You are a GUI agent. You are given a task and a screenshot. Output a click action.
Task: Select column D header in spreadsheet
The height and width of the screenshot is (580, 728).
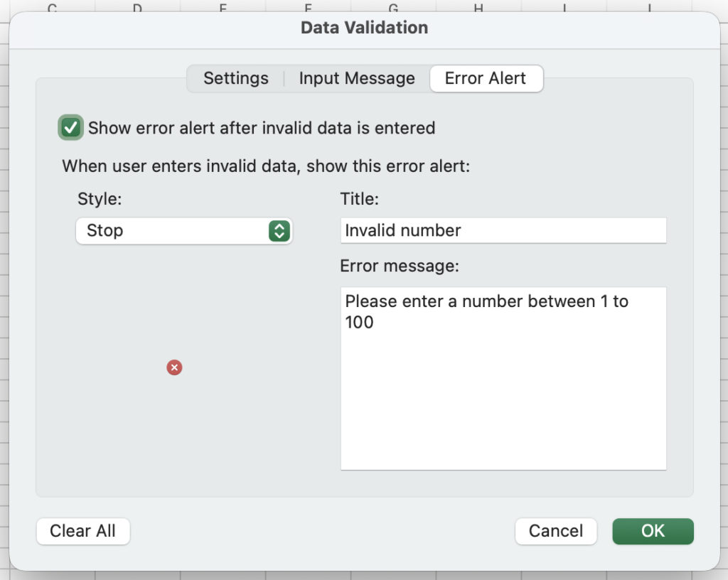(x=137, y=7)
